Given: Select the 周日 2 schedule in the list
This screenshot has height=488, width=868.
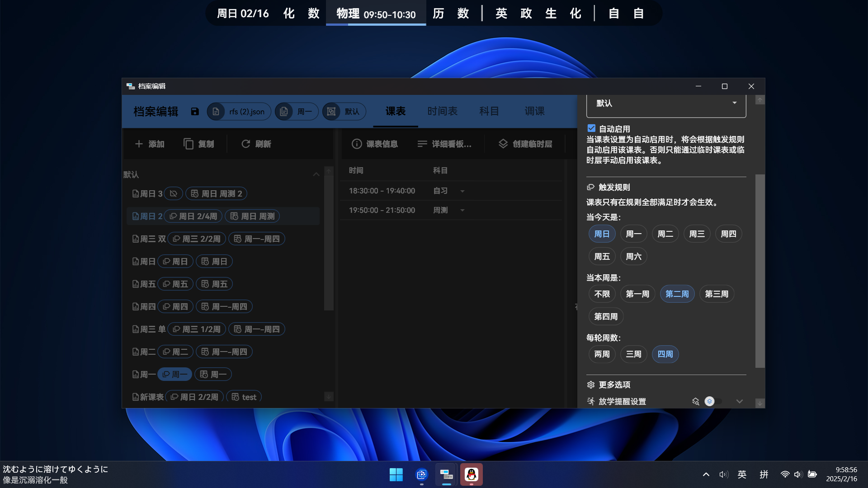Looking at the screenshot, I should [x=148, y=216].
